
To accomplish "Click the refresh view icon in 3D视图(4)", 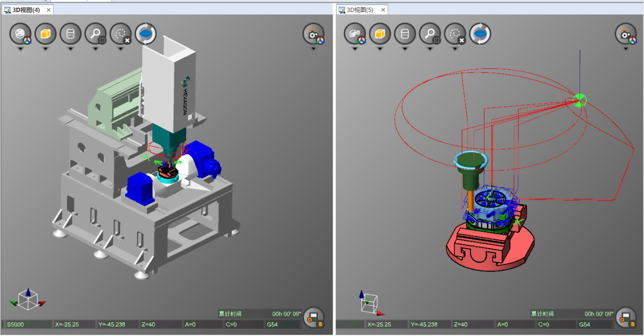I will (x=146, y=34).
